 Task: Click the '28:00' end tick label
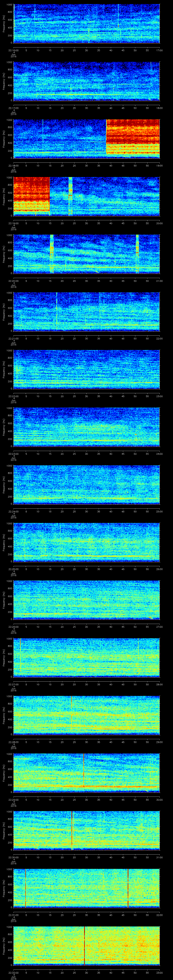coord(159,684)
